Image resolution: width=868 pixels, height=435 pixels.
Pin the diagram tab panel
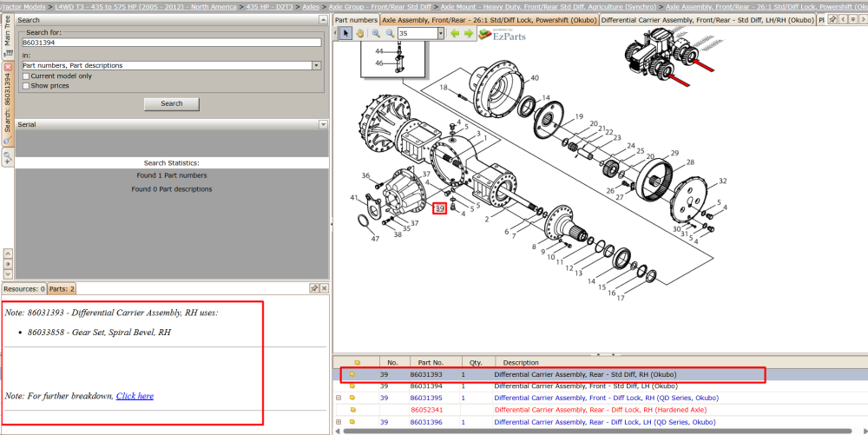(x=832, y=19)
